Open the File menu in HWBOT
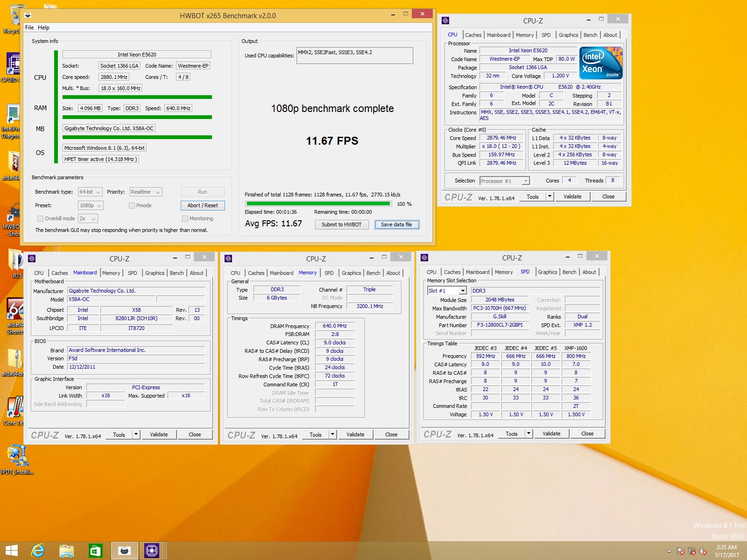The width and height of the screenshot is (747, 560). click(x=29, y=28)
